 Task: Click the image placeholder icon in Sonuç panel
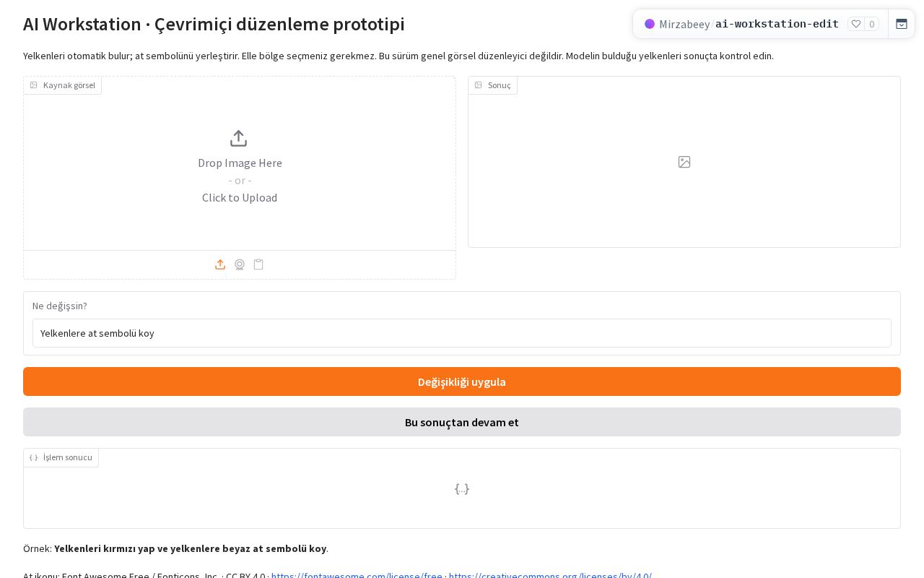click(x=684, y=162)
